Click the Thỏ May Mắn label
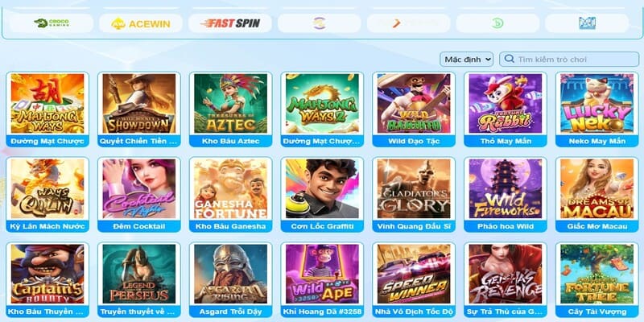 (x=506, y=142)
